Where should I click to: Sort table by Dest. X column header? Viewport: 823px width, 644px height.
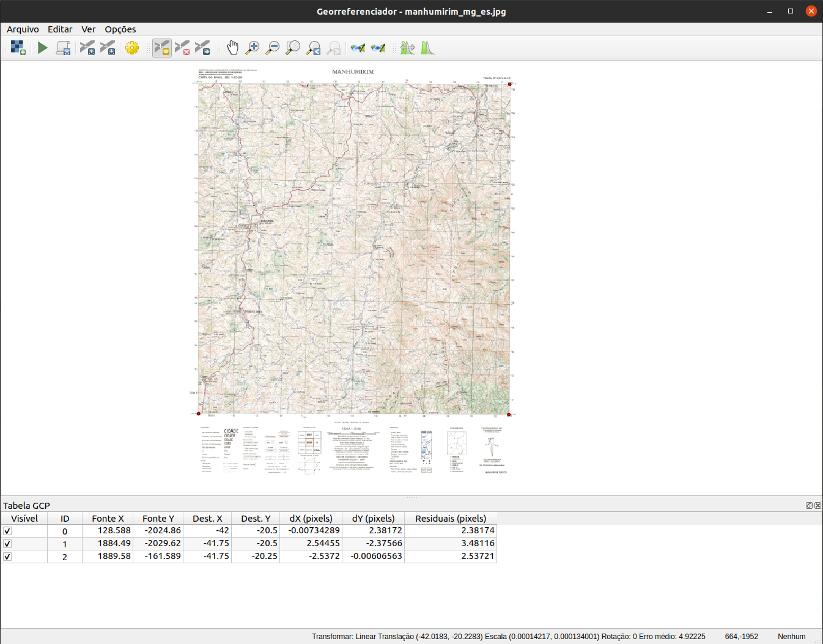207,518
